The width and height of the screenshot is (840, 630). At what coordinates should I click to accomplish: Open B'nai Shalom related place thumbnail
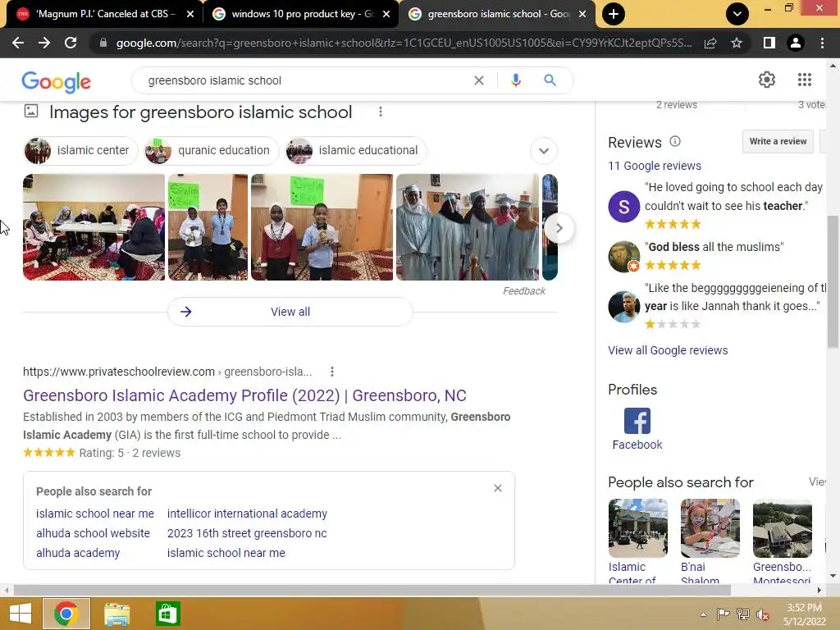coord(710,528)
